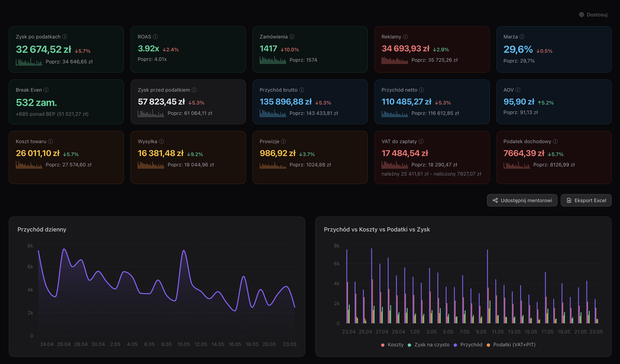Image resolution: width=620 pixels, height=364 pixels.
Task: Click the 26 011,10 zł cost value
Action: point(38,153)
